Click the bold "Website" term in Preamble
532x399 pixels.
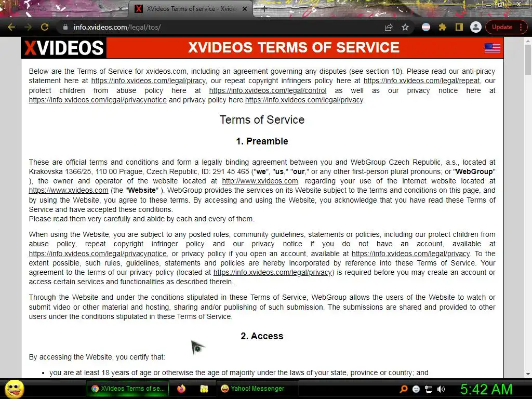[142, 190]
